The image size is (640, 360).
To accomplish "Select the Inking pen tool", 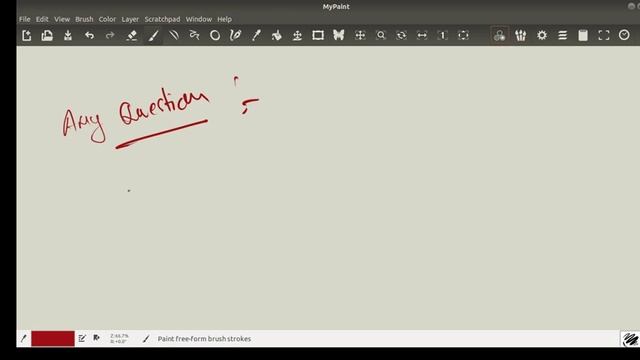I will (236, 36).
